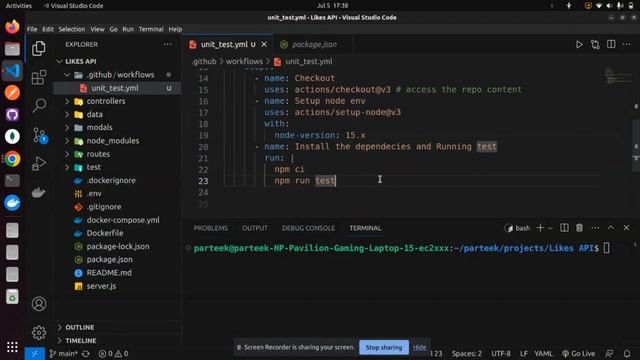Open the Help menu
Screen dimensions: 640x360
coord(175,29)
